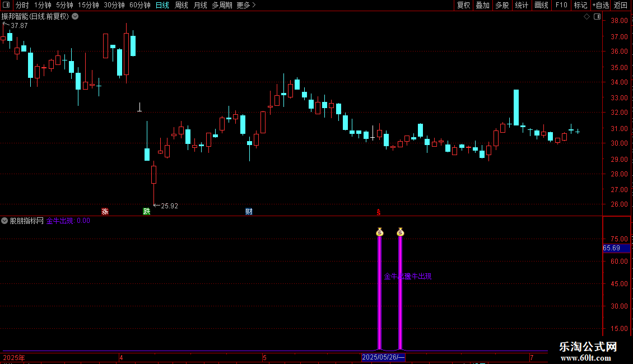
Task: Click the tall cyan candle near 33.00
Action: [516, 108]
